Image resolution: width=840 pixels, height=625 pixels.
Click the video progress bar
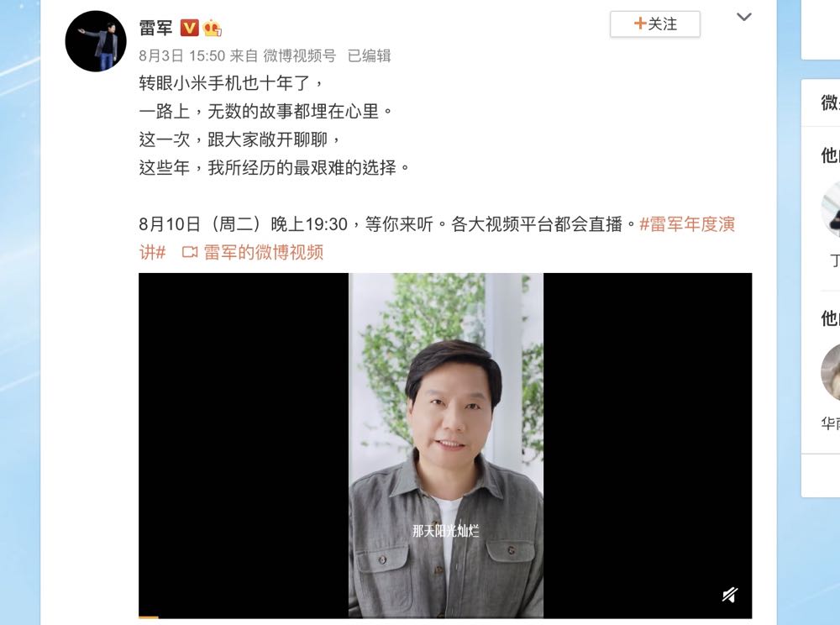click(445, 617)
